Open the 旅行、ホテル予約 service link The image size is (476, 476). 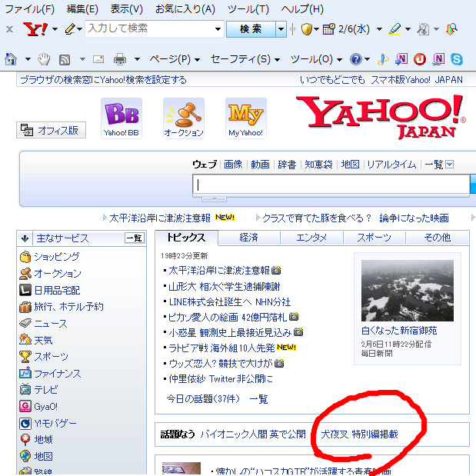click(68, 307)
